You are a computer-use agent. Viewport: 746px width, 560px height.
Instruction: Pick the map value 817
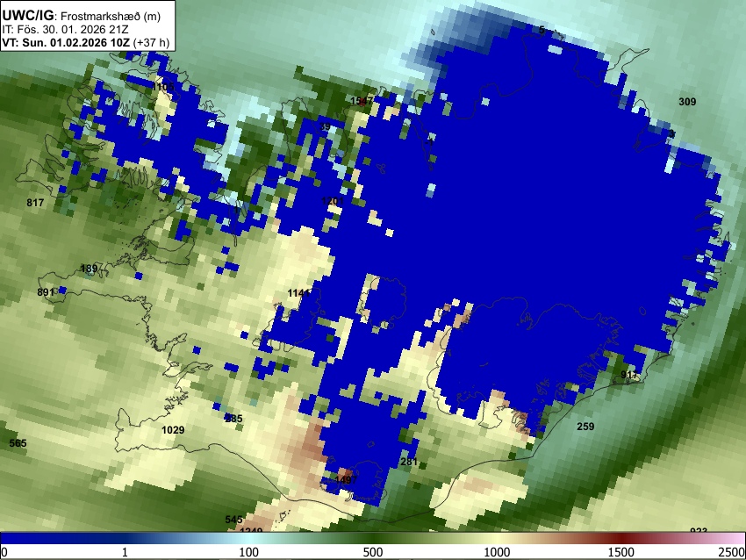[x=35, y=203]
